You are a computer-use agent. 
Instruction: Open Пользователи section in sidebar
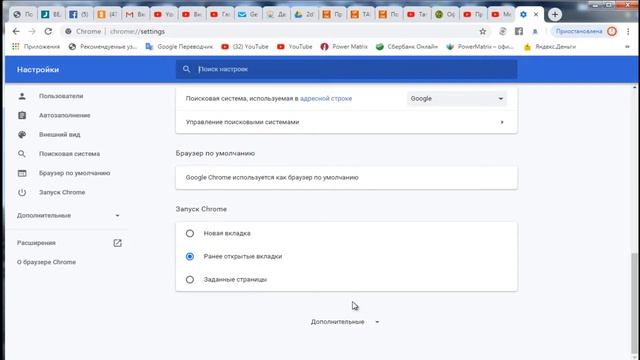[x=61, y=96]
